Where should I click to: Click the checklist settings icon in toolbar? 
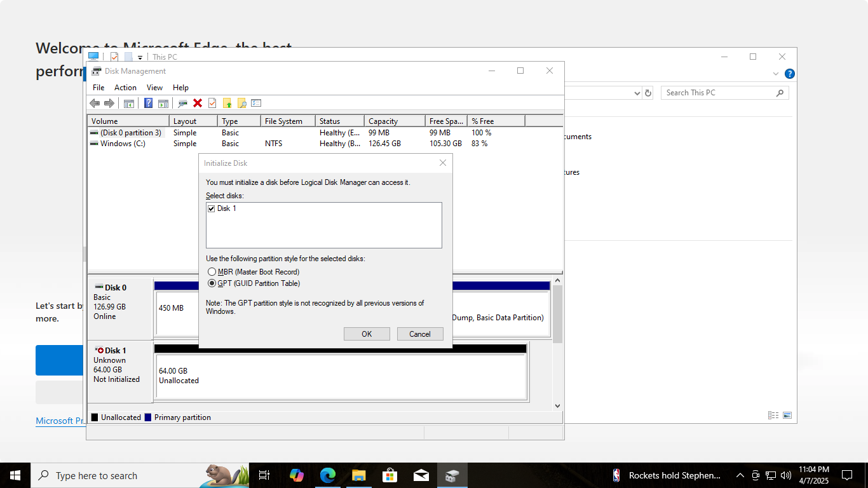pyautogui.click(x=256, y=103)
